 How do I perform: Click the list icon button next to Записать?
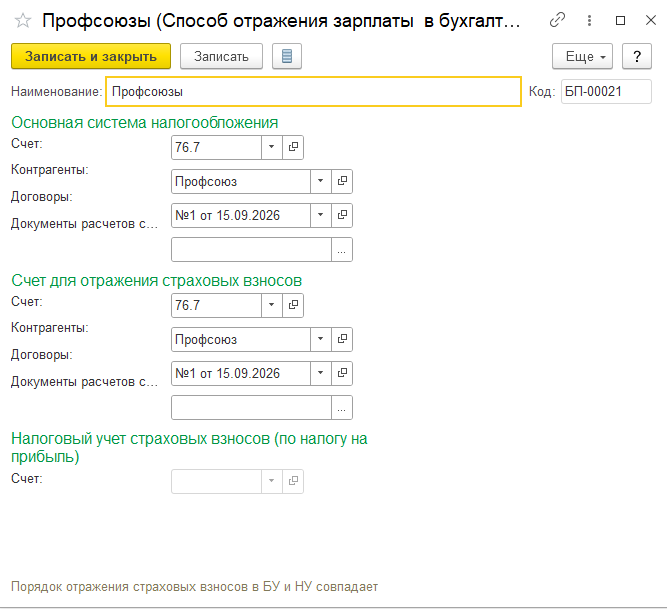[287, 56]
